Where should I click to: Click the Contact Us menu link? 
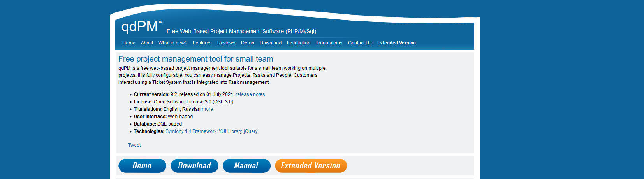pos(360,43)
